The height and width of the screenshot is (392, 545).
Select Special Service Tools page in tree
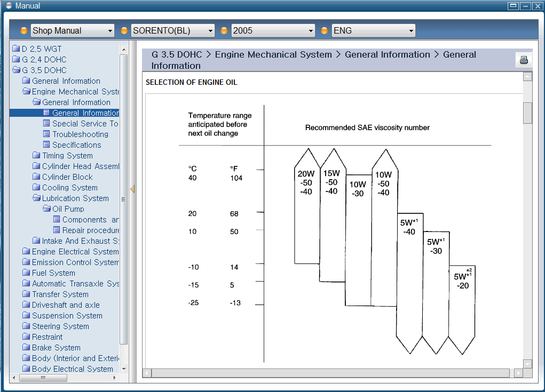pyautogui.click(x=85, y=124)
